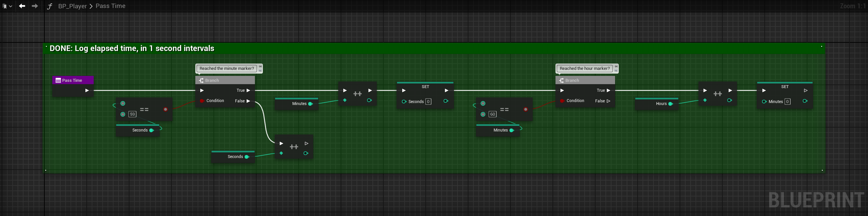Click the minute-marker Branch exec input pin
Screen dimensions: 868x216
pos(202,90)
